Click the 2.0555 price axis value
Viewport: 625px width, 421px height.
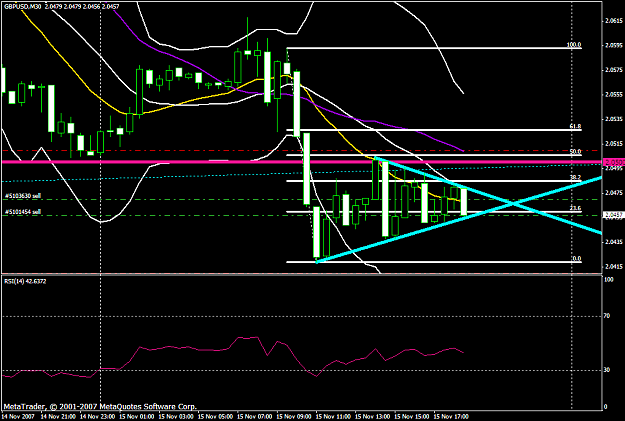coord(614,94)
